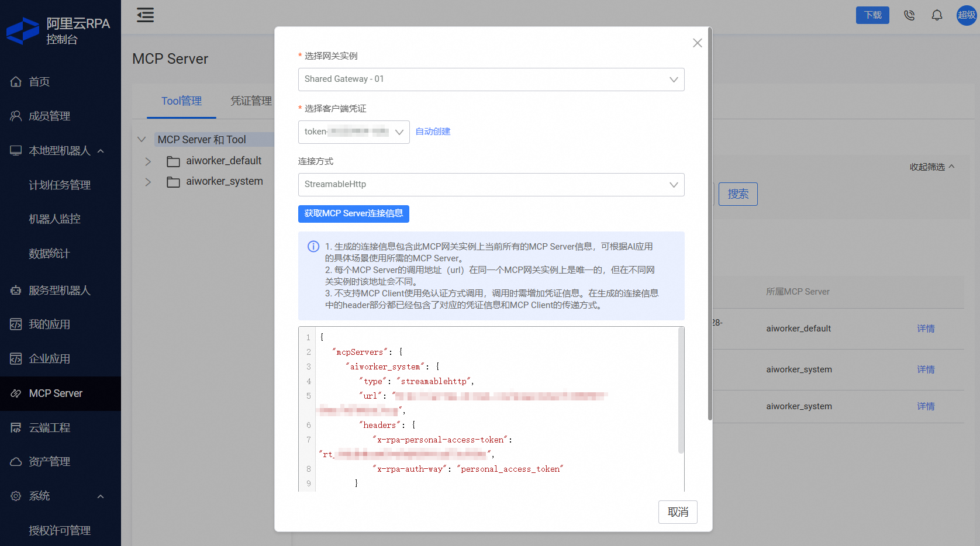Click the aiworker_default table cell
Image resolution: width=980 pixels, height=546 pixels.
[x=798, y=329]
